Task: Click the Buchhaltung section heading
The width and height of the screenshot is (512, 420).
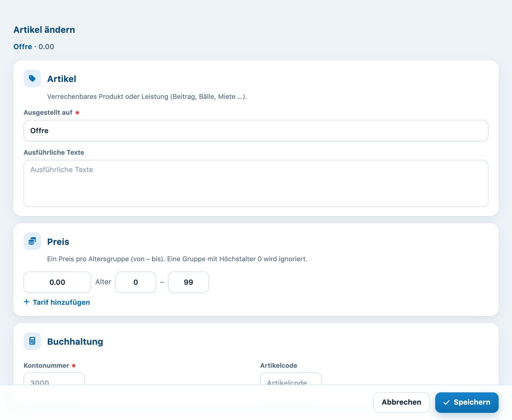Action: tap(75, 342)
